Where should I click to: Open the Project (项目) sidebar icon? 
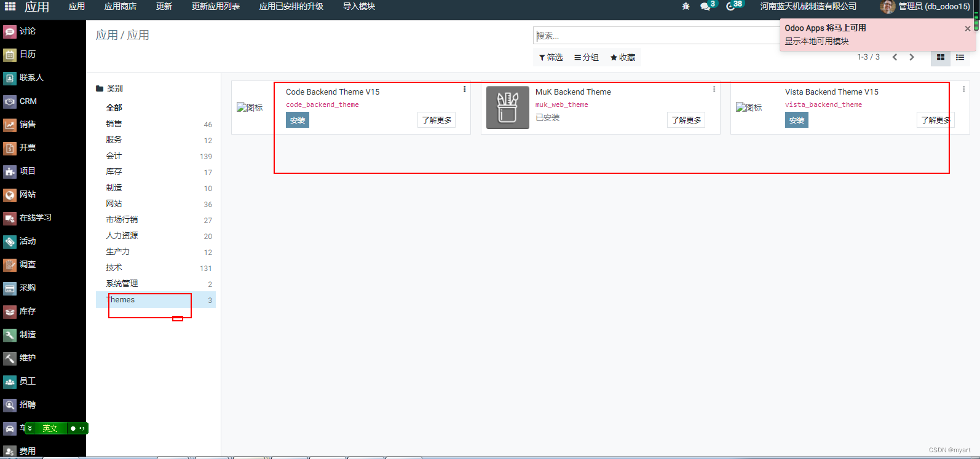pyautogui.click(x=10, y=171)
